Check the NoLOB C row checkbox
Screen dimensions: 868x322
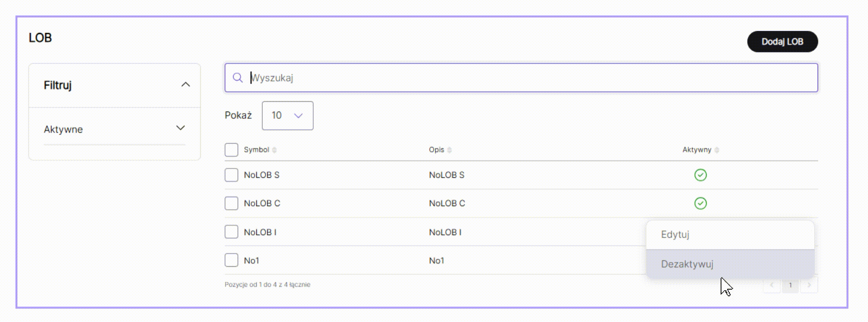point(232,203)
